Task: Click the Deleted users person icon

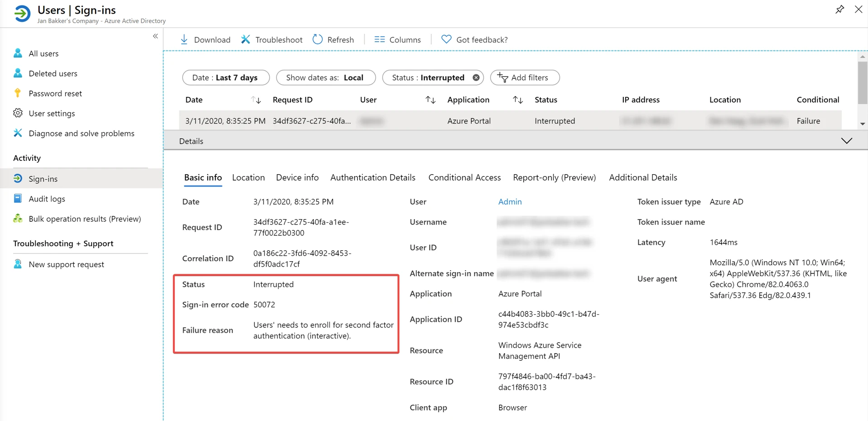Action: 18,73
